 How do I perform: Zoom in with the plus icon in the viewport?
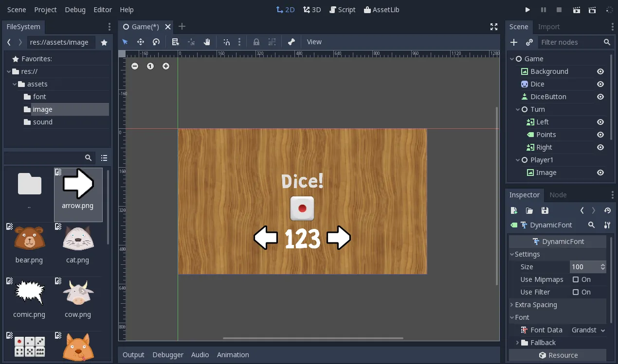[x=166, y=66]
